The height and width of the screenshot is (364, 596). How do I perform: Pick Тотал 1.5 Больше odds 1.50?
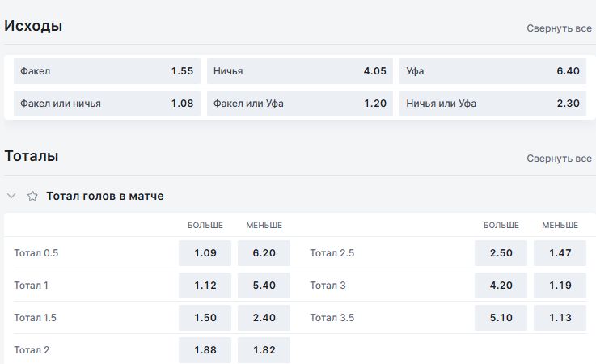205,318
